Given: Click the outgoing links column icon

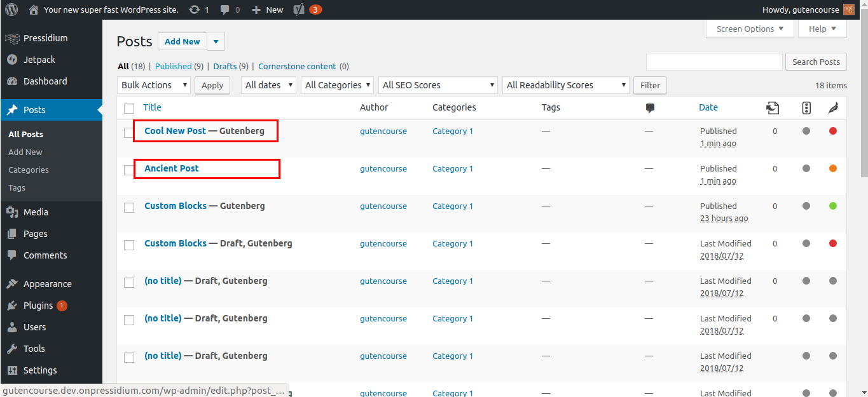Looking at the screenshot, I should click(x=773, y=108).
